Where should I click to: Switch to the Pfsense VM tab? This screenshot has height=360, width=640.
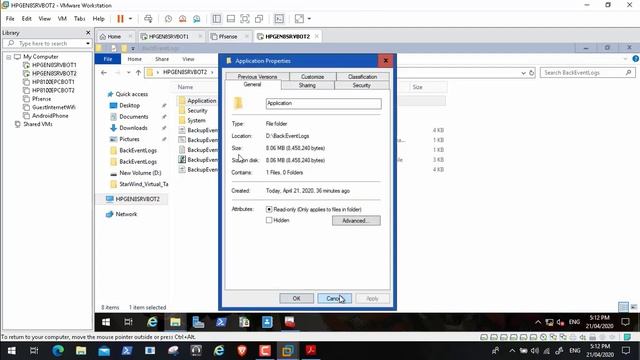(227, 36)
